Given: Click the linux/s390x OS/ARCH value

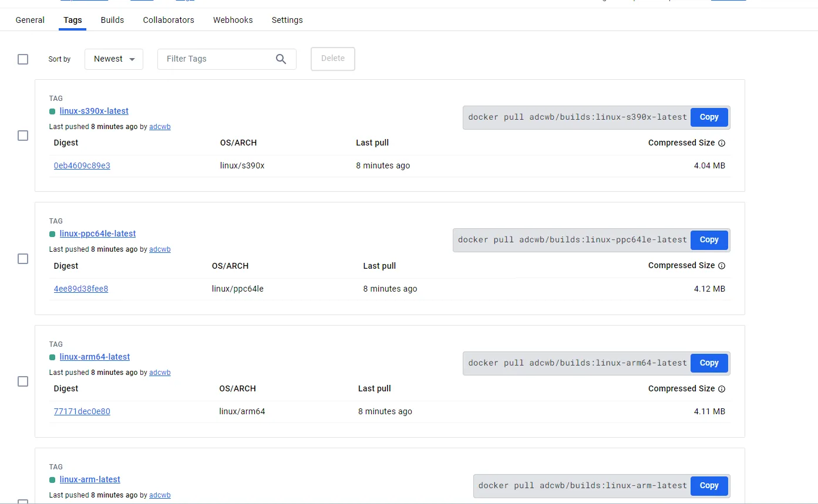Looking at the screenshot, I should [242, 165].
